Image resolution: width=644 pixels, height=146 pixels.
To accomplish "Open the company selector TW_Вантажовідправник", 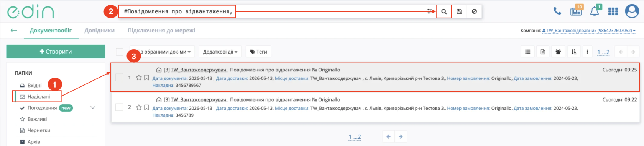I will [589, 31].
